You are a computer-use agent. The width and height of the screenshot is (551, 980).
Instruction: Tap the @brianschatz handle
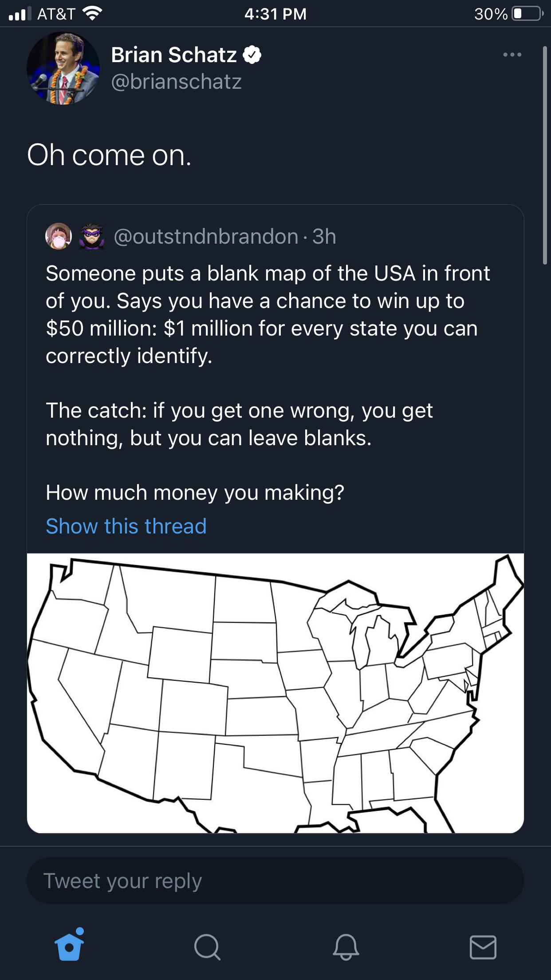(176, 81)
